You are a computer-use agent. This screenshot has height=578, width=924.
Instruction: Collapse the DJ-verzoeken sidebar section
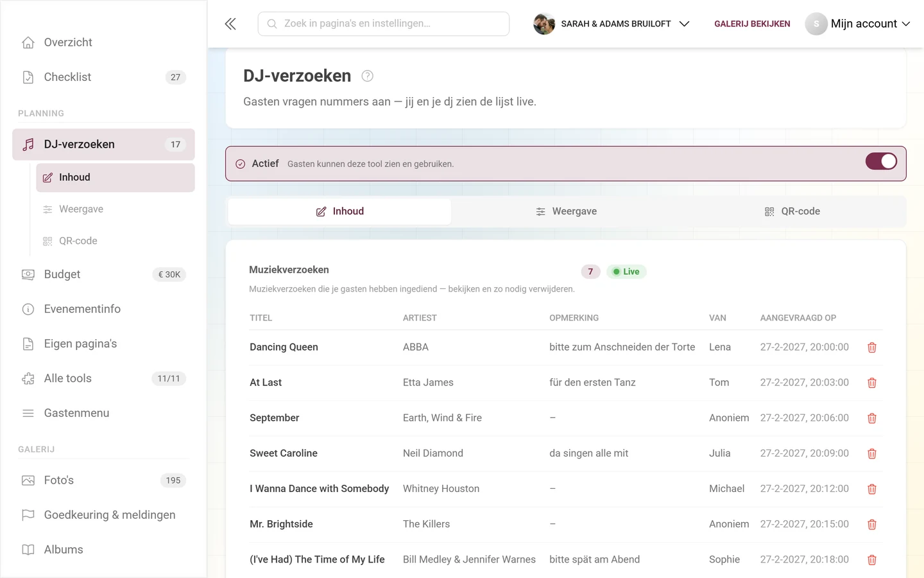coord(103,144)
